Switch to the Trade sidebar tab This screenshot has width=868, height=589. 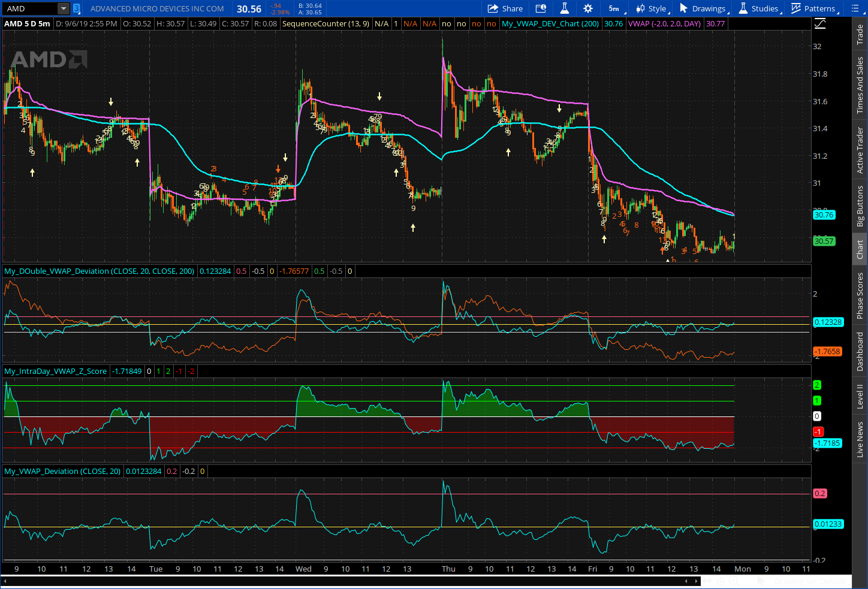point(860,34)
